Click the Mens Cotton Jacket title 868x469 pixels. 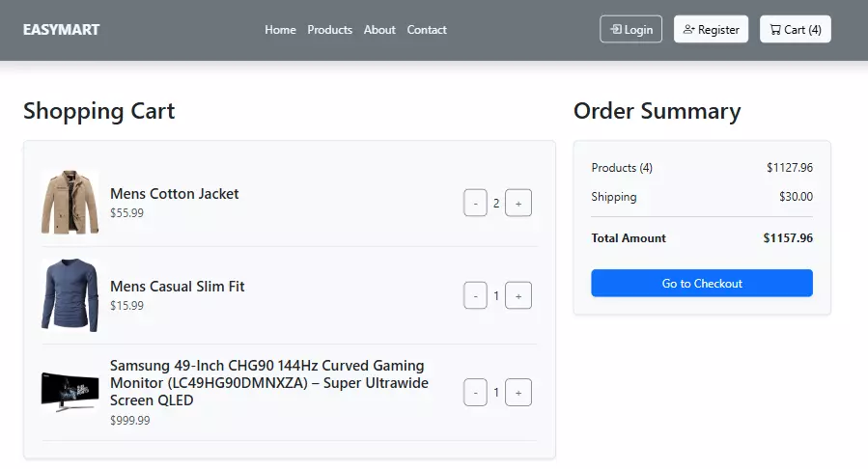[x=174, y=194]
